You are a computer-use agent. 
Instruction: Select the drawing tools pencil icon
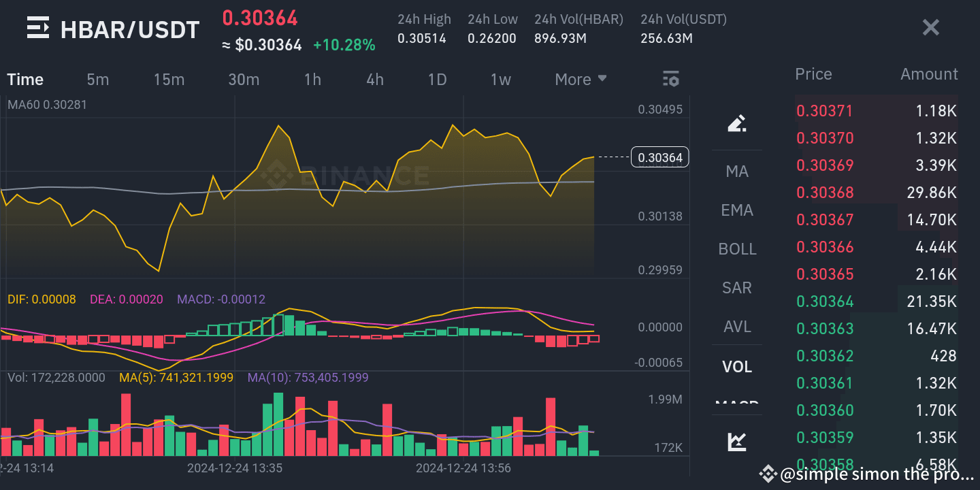click(737, 122)
